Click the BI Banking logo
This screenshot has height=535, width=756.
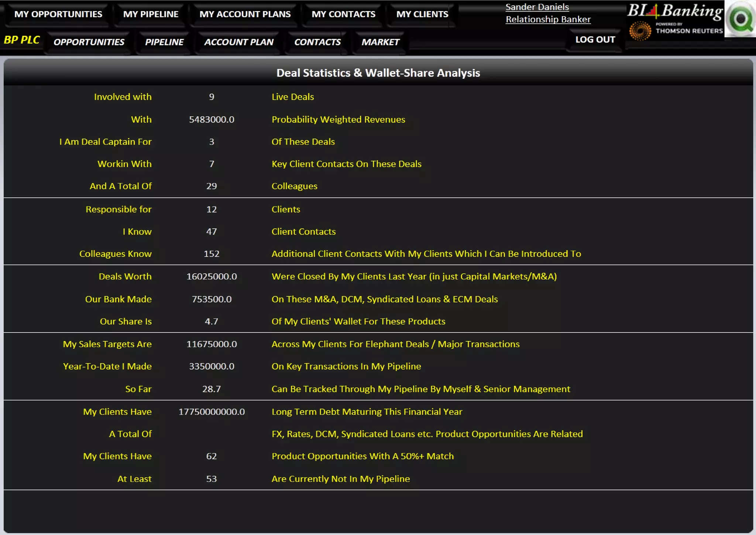(675, 11)
